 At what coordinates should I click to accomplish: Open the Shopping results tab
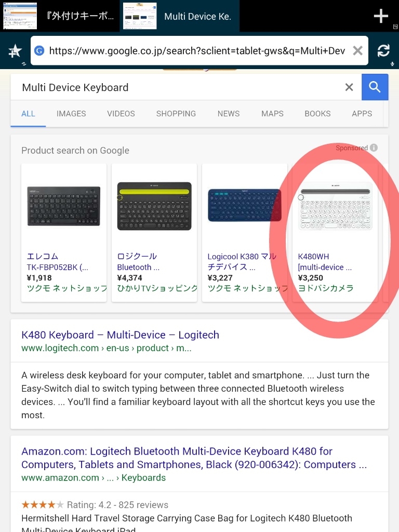click(x=176, y=114)
